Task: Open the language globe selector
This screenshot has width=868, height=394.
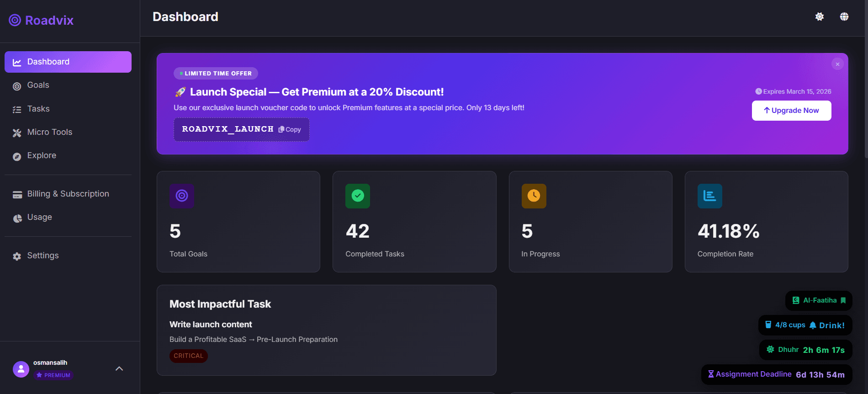Action: pos(844,17)
